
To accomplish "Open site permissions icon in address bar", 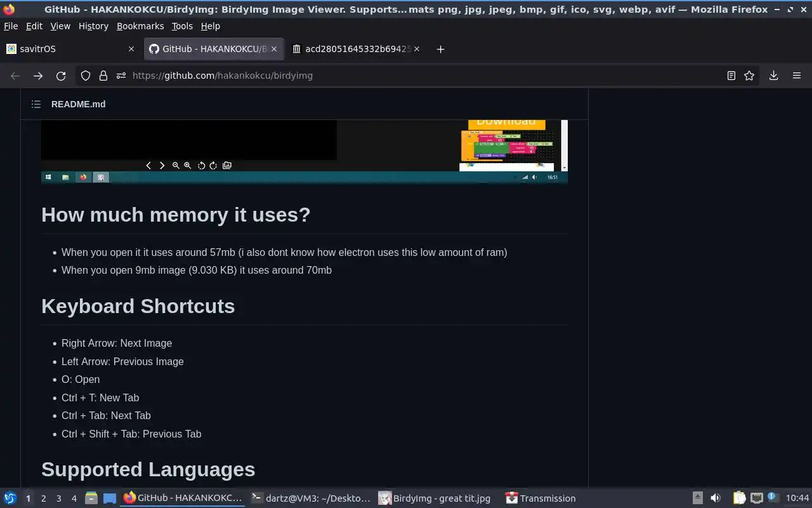I will [x=121, y=76].
